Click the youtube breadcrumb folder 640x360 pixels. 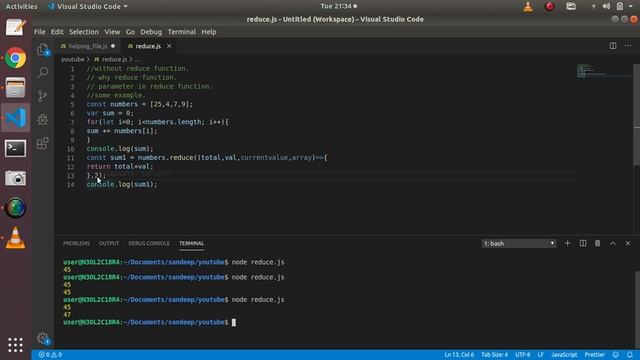click(x=73, y=60)
